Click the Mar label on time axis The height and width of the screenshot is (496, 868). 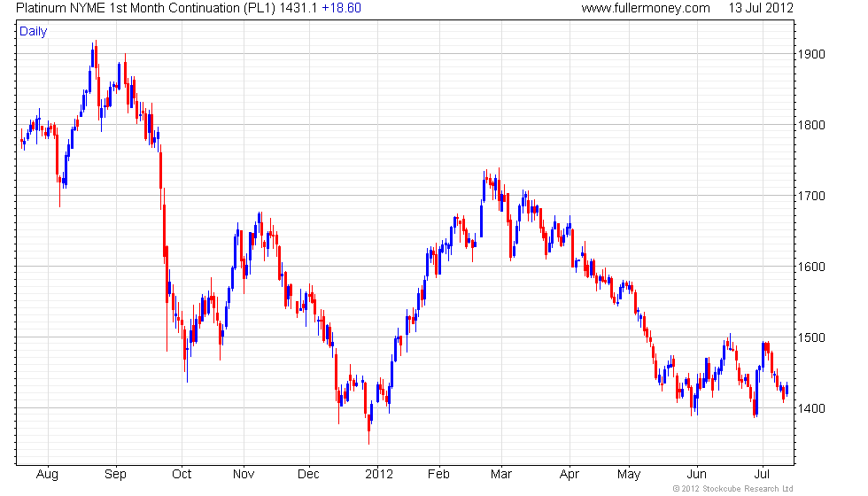point(501,475)
